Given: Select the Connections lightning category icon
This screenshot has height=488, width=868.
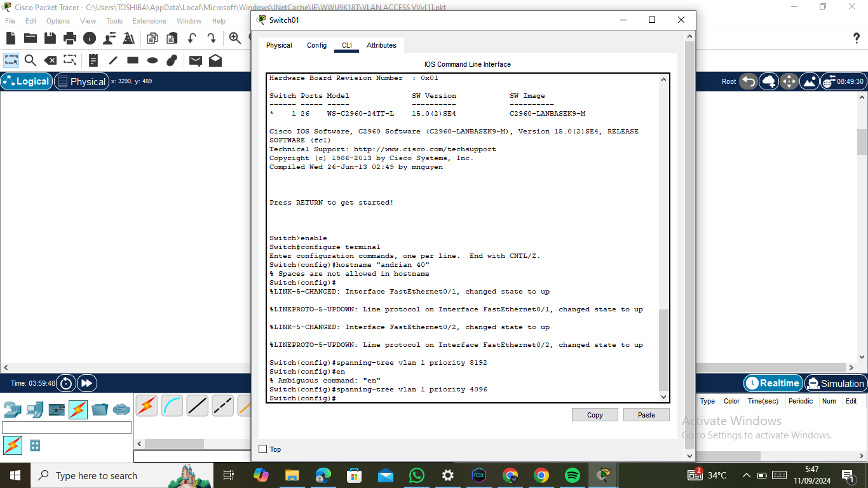Looking at the screenshot, I should [78, 409].
